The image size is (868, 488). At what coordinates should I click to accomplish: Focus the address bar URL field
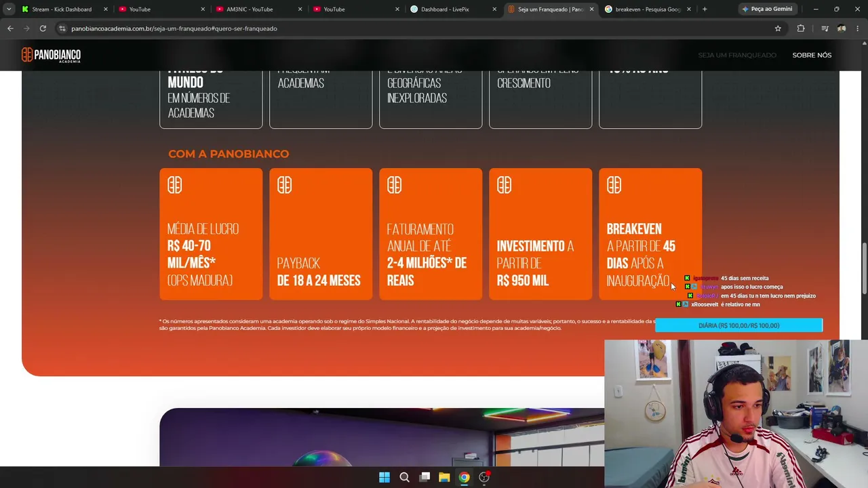click(x=420, y=28)
